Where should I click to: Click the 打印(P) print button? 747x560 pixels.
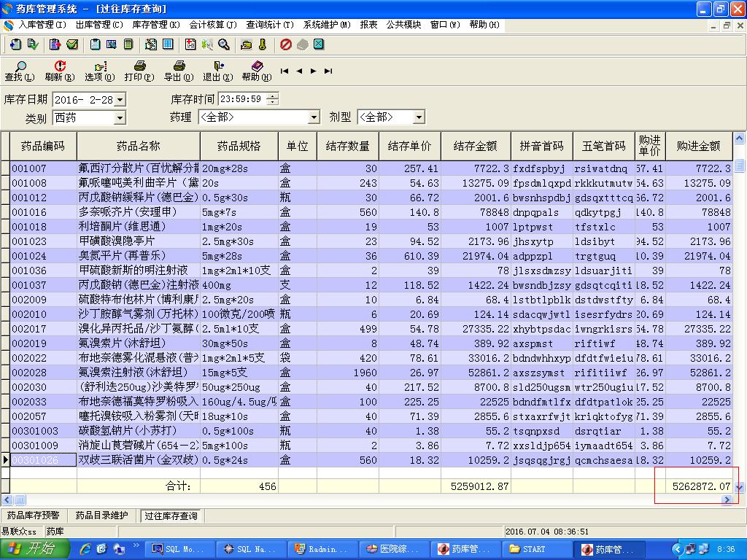click(x=139, y=71)
